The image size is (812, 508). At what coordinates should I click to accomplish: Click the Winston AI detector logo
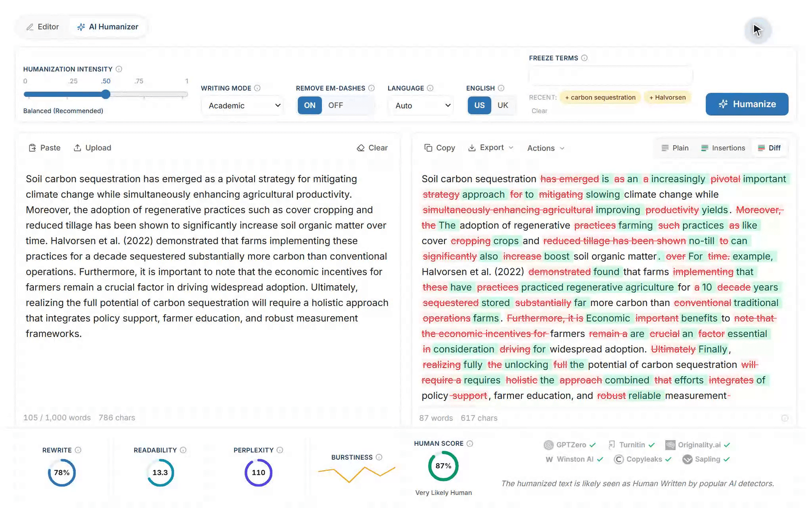tap(549, 459)
